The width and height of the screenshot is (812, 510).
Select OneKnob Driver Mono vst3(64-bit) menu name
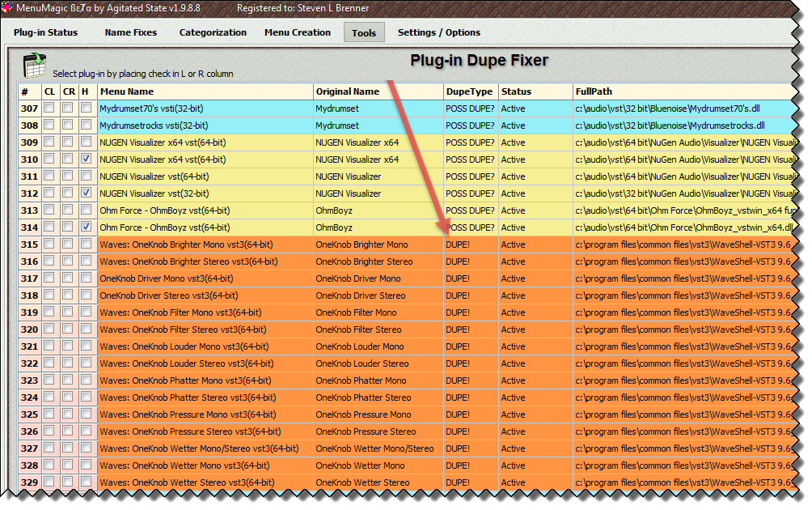click(x=205, y=278)
